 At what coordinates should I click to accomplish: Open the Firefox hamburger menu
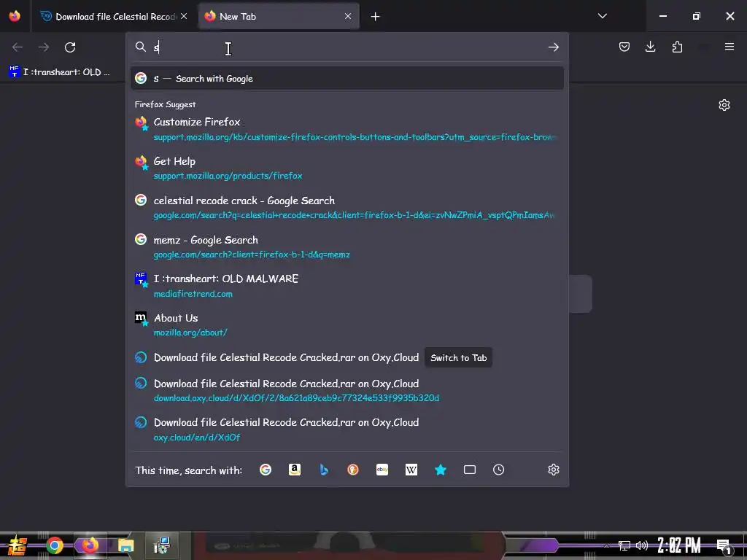click(729, 47)
